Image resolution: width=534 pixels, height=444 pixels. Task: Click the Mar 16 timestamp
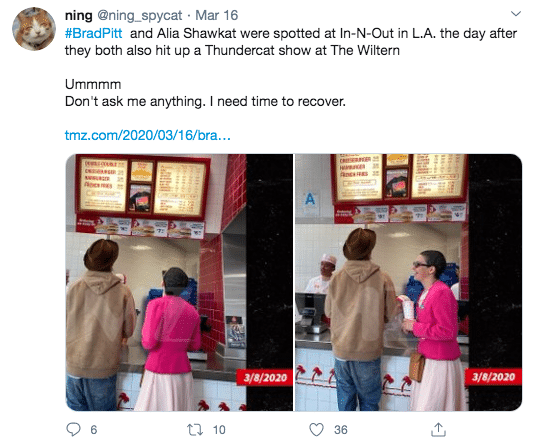(217, 15)
